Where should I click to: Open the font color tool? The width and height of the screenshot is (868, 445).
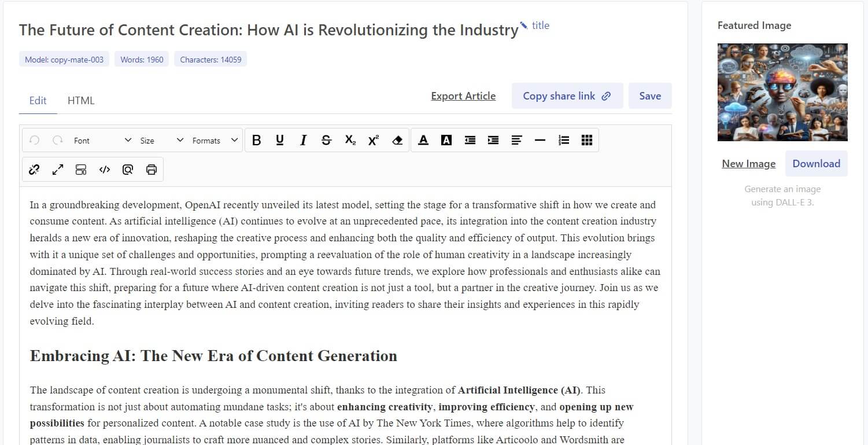423,140
